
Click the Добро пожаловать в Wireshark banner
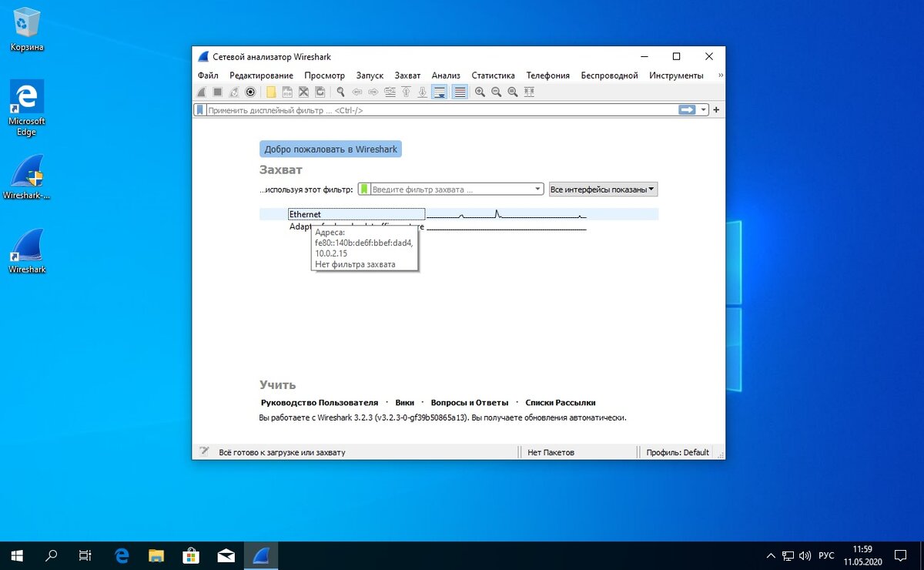pyautogui.click(x=331, y=149)
